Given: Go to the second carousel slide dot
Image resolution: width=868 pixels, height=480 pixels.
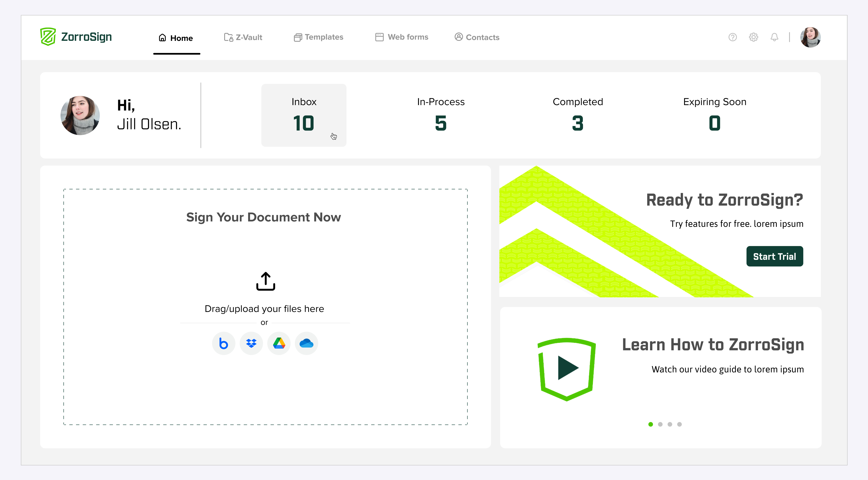Looking at the screenshot, I should click(660, 424).
